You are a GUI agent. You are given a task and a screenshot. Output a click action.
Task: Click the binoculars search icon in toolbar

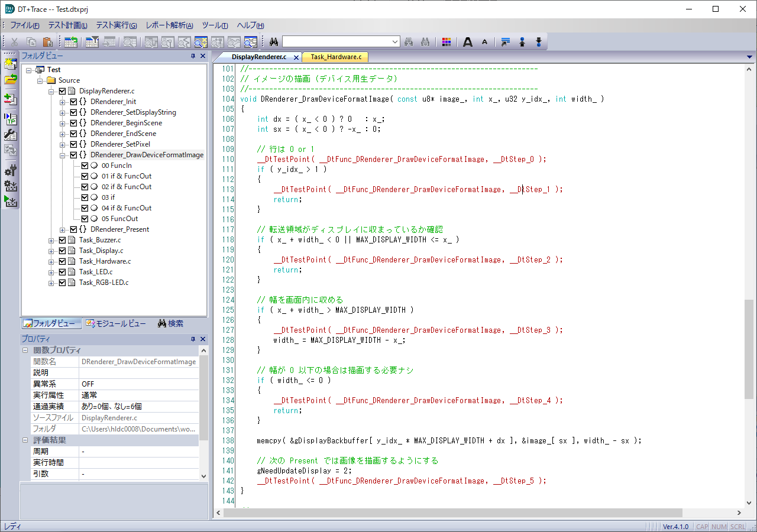pos(274,42)
